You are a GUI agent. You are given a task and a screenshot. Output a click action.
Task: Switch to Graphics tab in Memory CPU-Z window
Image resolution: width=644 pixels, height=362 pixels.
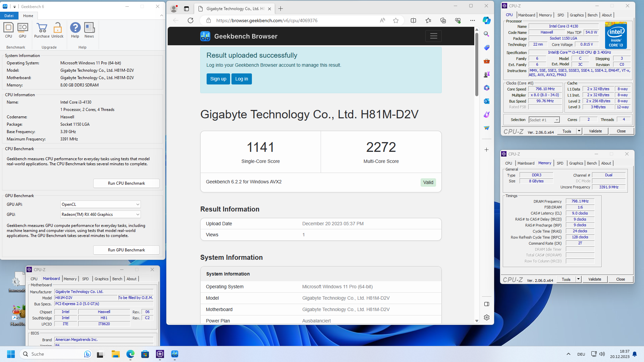point(576,163)
